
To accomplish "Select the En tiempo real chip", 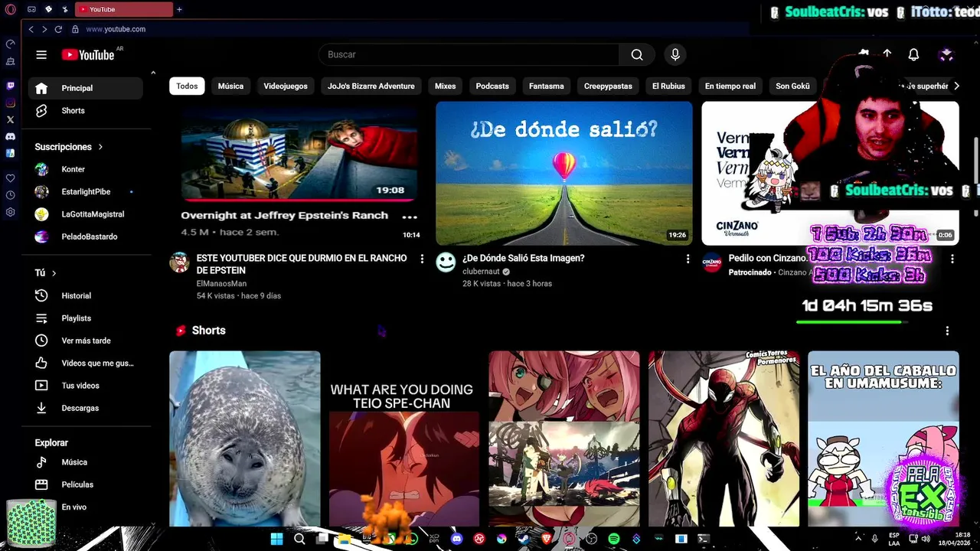I will click(x=730, y=86).
